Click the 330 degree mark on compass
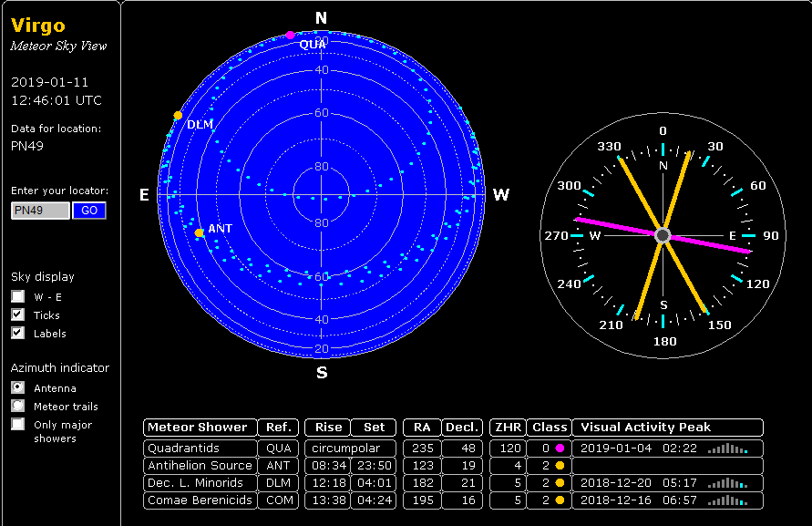This screenshot has height=526, width=812. pyautogui.click(x=609, y=147)
